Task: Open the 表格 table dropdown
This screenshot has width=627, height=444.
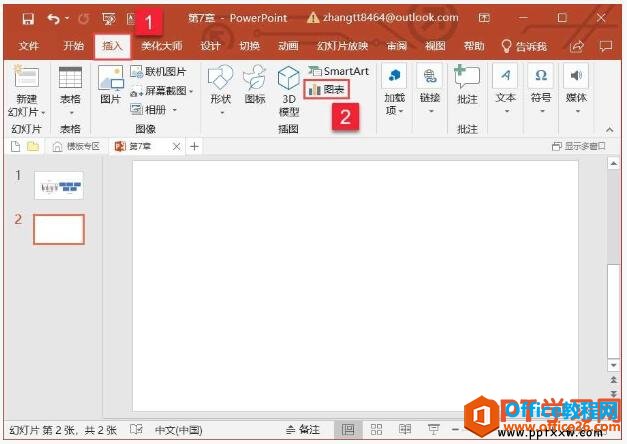Action: click(x=69, y=90)
